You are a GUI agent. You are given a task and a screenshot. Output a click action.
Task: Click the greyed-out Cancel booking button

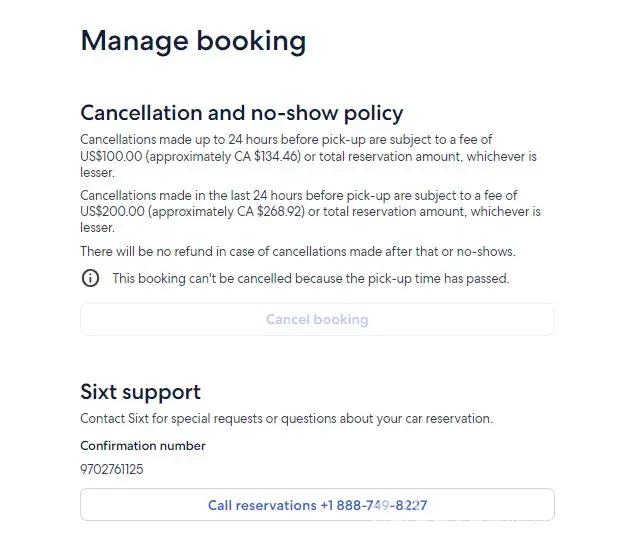click(317, 320)
